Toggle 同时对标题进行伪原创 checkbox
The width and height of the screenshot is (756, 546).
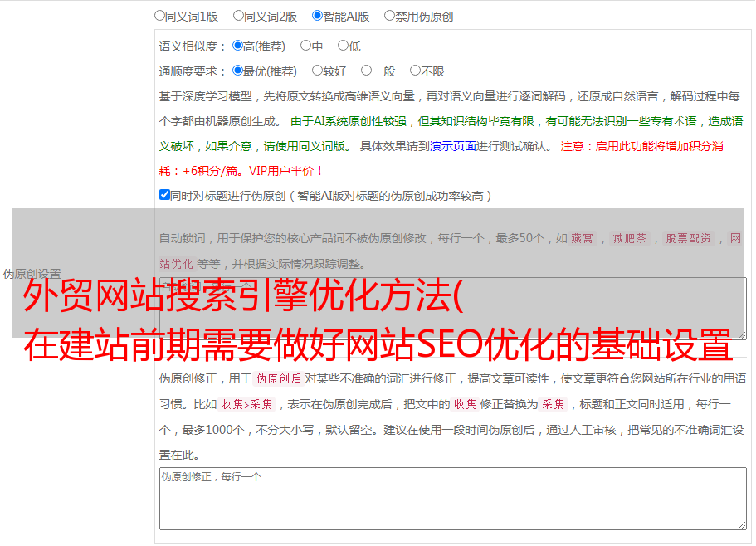point(164,195)
